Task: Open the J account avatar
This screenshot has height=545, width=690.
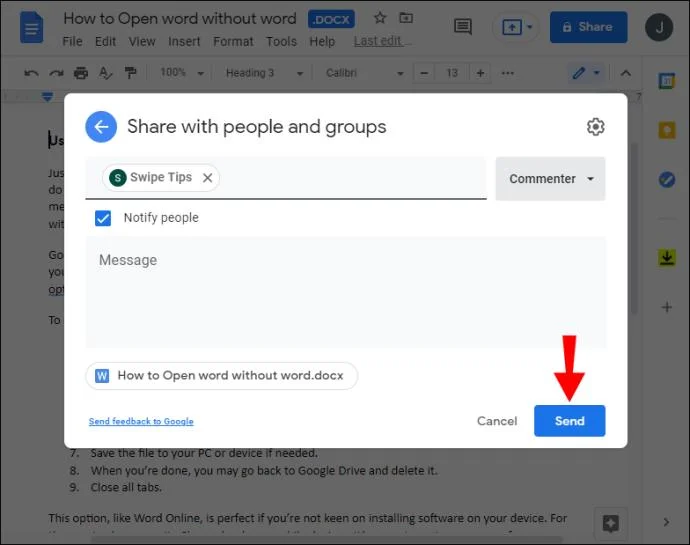Action: [659, 27]
